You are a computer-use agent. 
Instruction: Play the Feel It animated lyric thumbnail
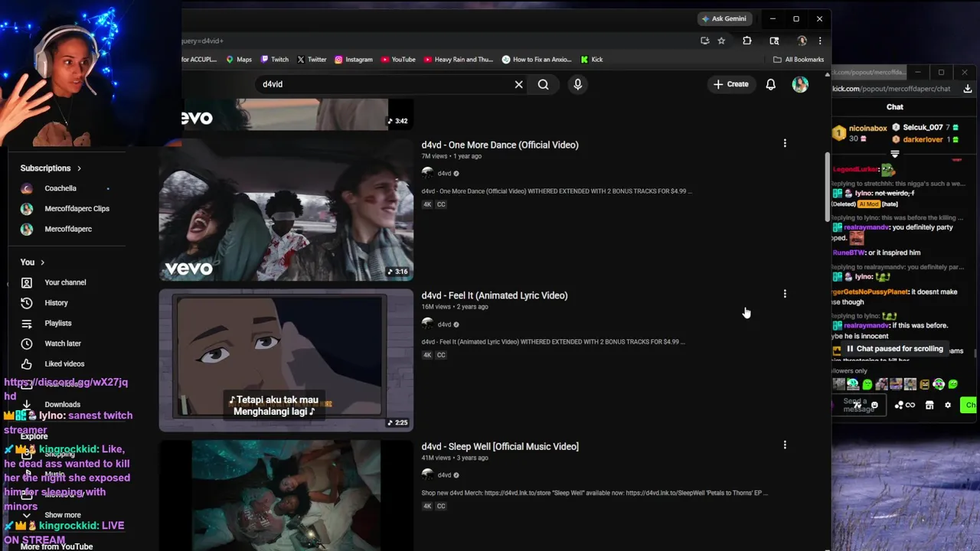[x=286, y=360]
